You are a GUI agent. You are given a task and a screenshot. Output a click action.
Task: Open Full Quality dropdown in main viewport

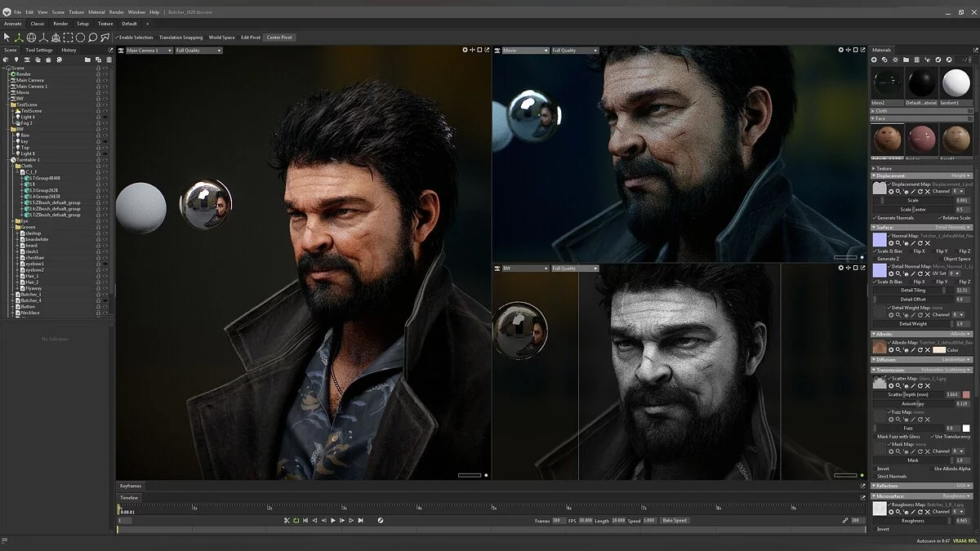tap(198, 51)
